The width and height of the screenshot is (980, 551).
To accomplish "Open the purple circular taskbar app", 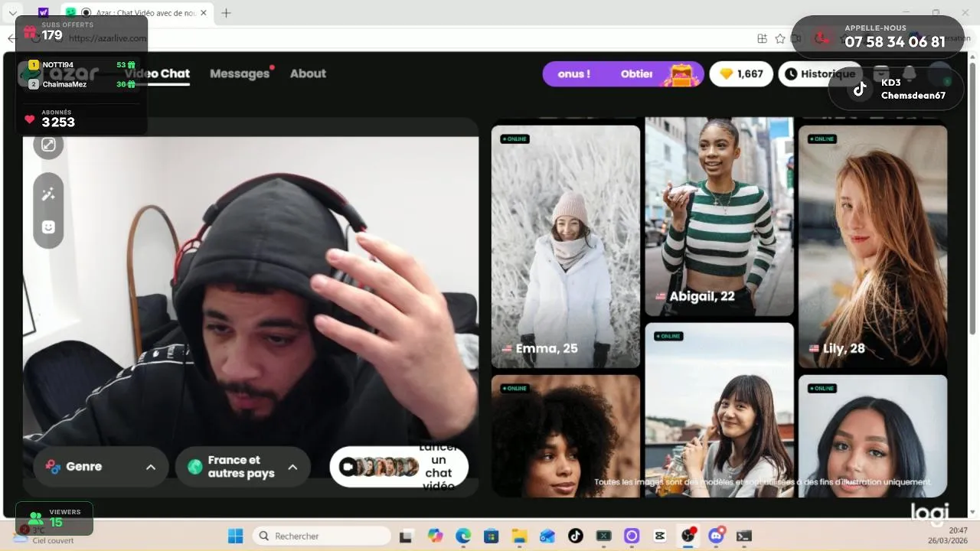I will point(632,536).
